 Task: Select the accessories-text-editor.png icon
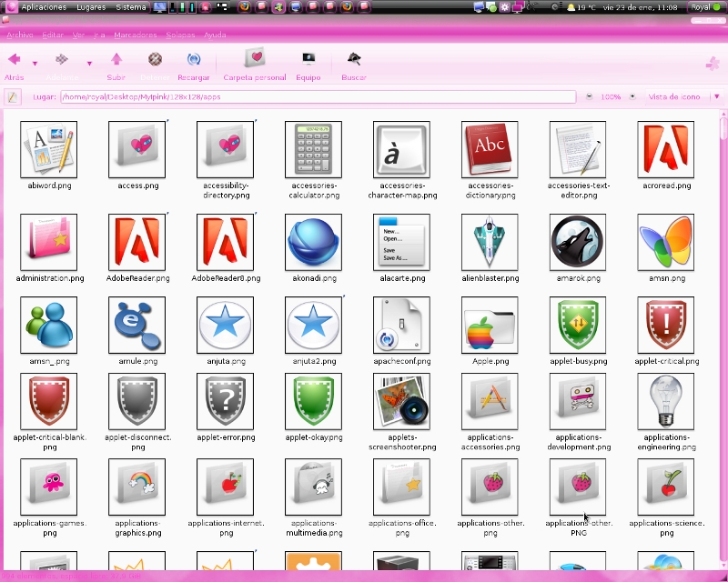pos(578,149)
